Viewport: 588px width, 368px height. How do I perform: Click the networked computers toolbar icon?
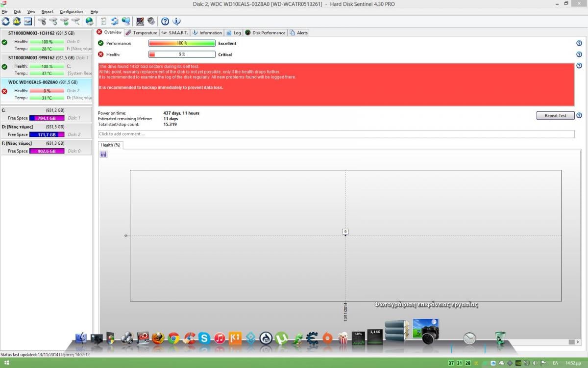tap(126, 22)
